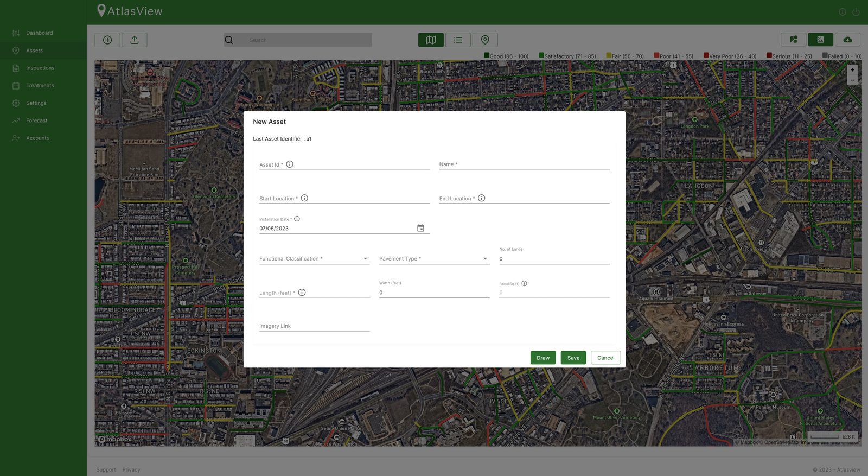Expand the Pavement Type dropdown
The width and height of the screenshot is (868, 476).
(435, 258)
